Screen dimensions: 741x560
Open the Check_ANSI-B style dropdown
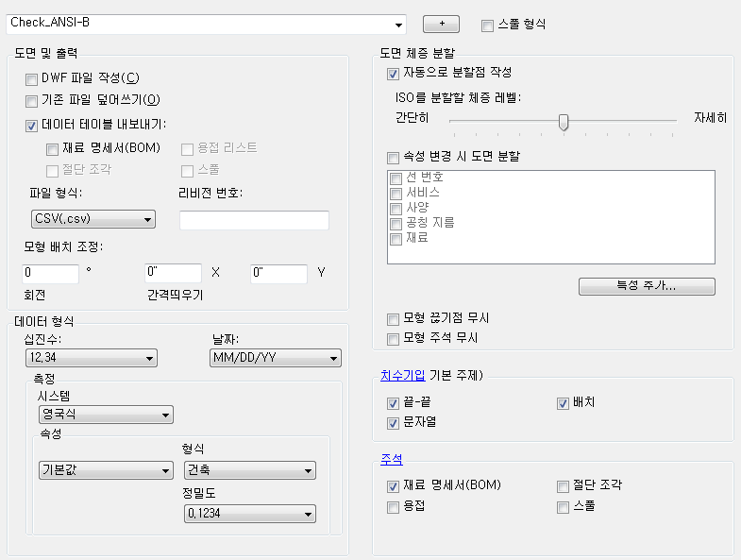399,23
